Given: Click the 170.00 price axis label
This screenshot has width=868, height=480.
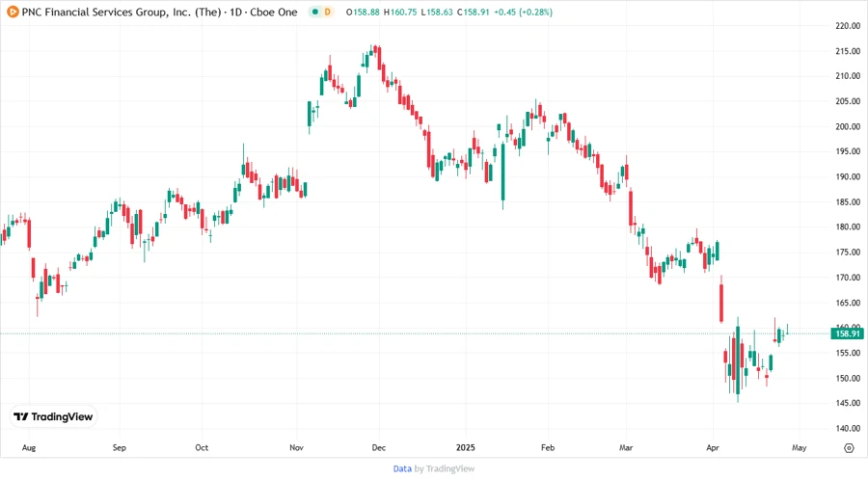Looking at the screenshot, I should (848, 278).
